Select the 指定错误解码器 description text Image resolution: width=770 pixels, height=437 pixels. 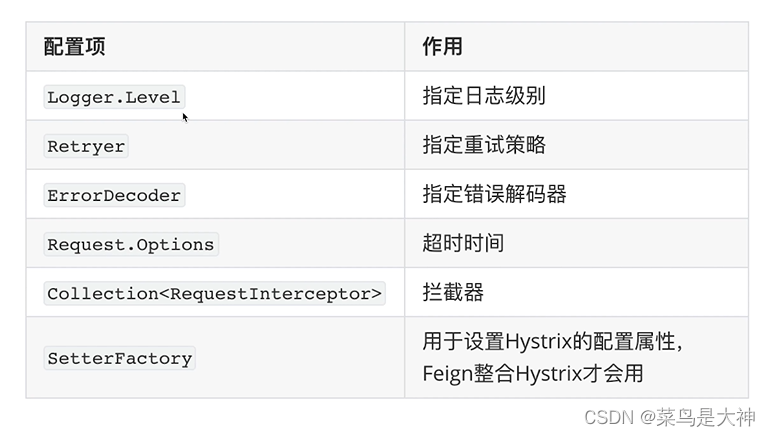[494, 195]
